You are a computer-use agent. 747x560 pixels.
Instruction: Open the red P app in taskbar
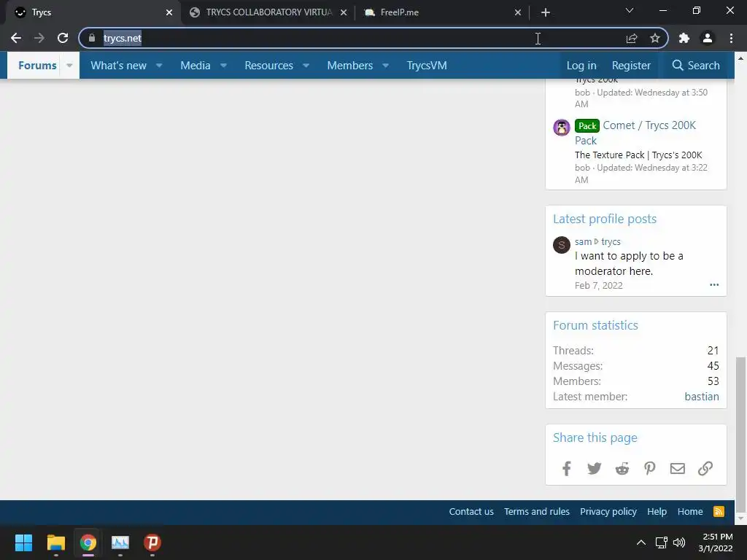(x=152, y=542)
